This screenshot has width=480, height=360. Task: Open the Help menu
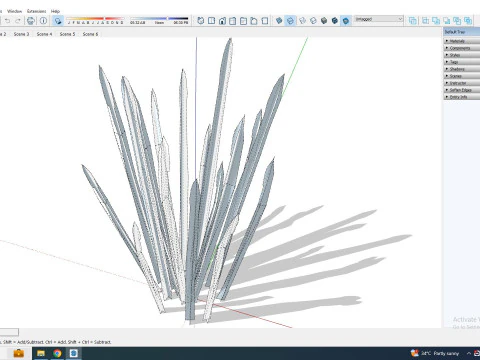55,11
